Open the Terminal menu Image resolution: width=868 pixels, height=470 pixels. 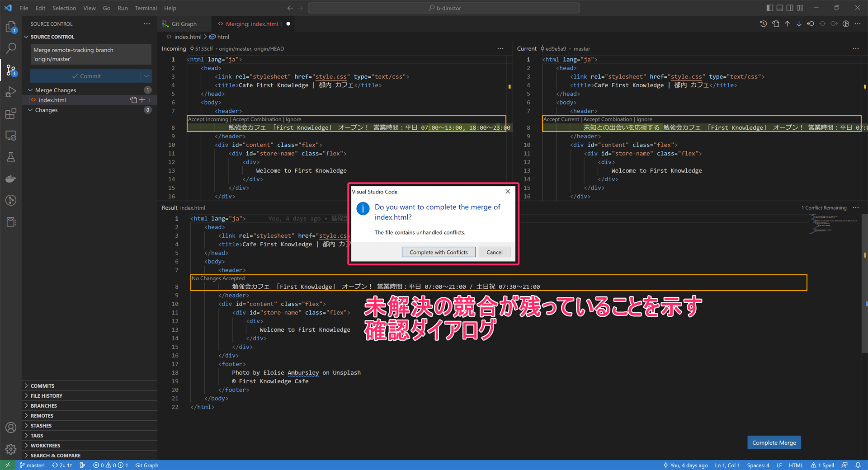(146, 8)
